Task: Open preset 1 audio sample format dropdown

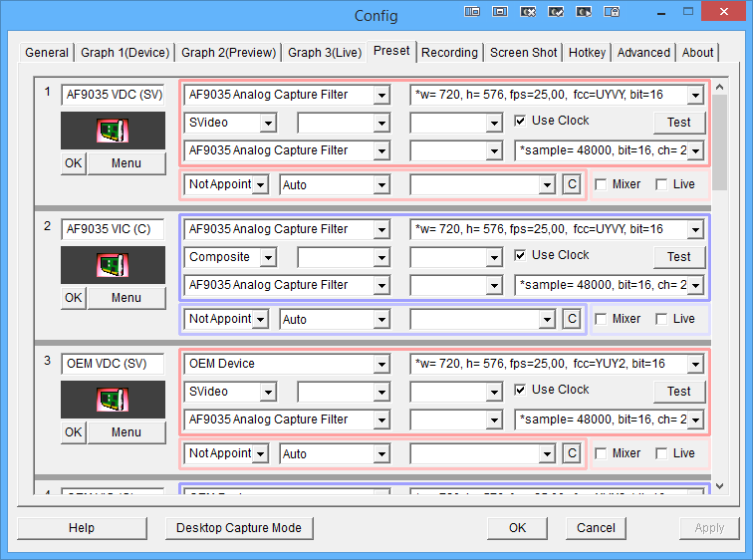Action: pos(609,150)
